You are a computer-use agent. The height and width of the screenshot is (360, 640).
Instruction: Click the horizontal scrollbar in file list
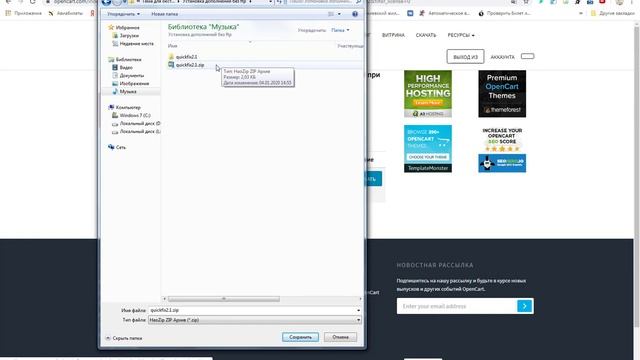[224, 299]
